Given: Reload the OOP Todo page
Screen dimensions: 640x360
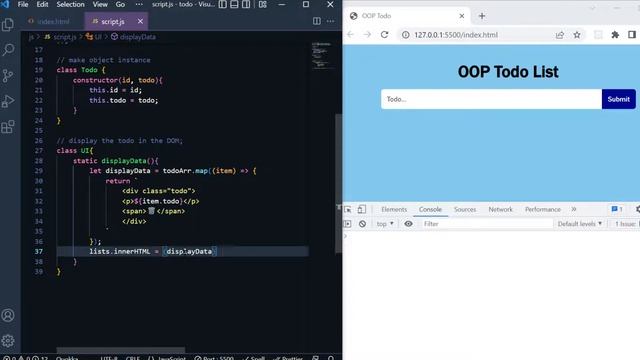Looking at the screenshot, I should 384,35.
